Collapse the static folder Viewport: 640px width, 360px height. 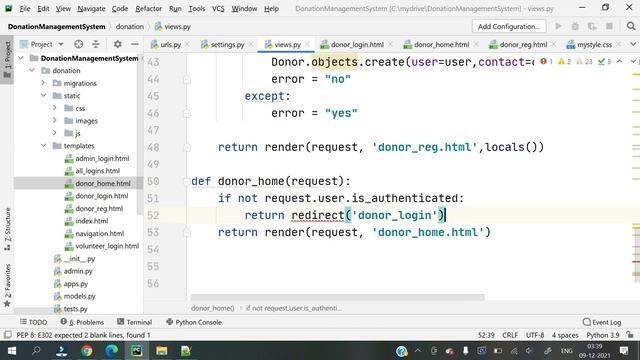(43, 96)
